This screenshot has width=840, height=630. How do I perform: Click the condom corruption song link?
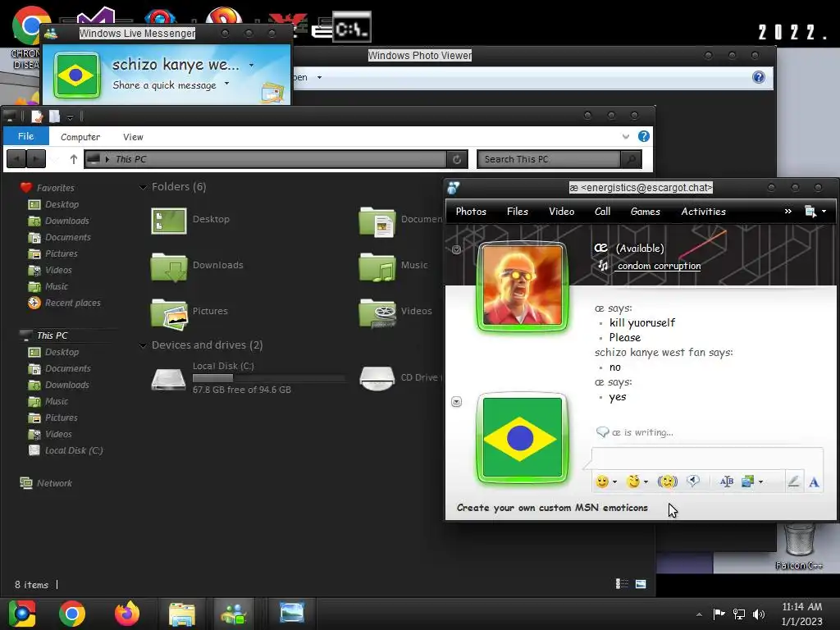point(659,267)
